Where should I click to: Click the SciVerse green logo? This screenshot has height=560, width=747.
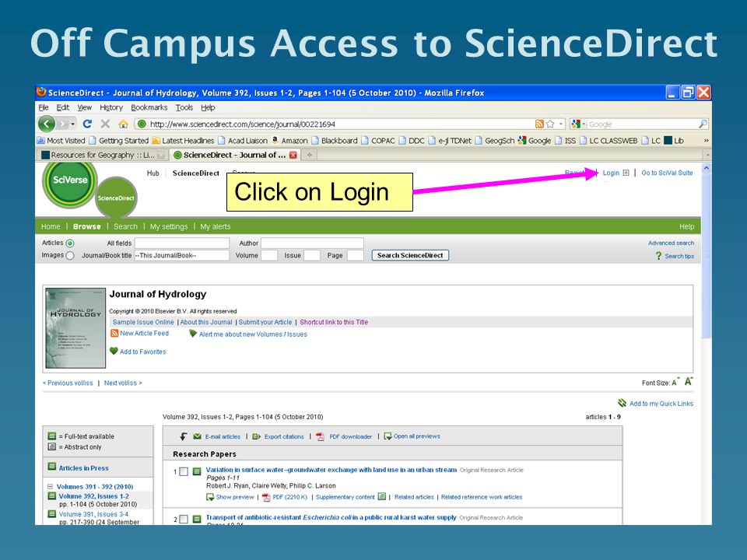[70, 182]
